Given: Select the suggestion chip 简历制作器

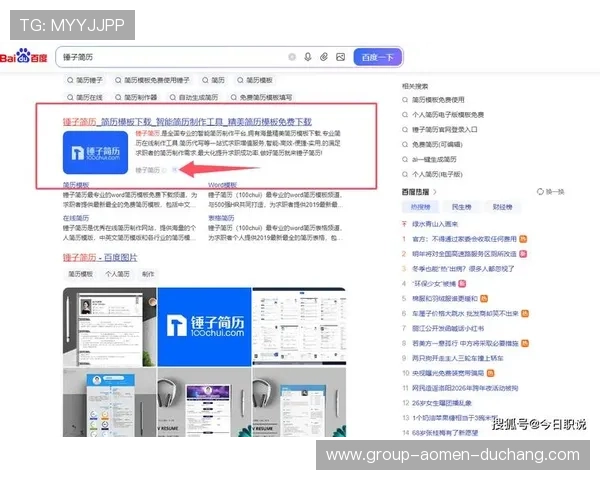Looking at the screenshot, I should coord(136,97).
